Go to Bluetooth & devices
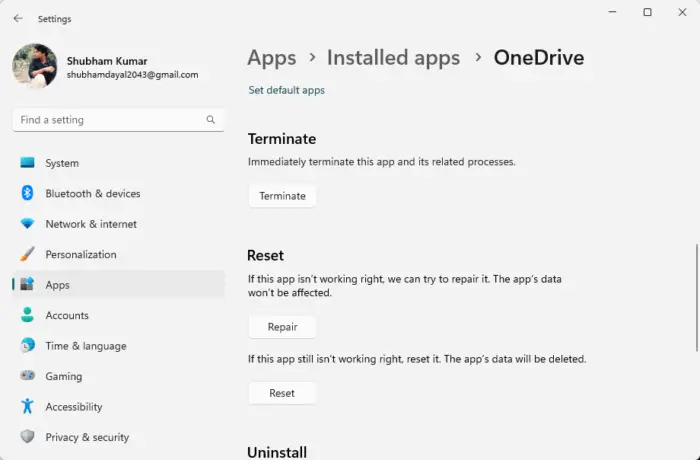 118,193
